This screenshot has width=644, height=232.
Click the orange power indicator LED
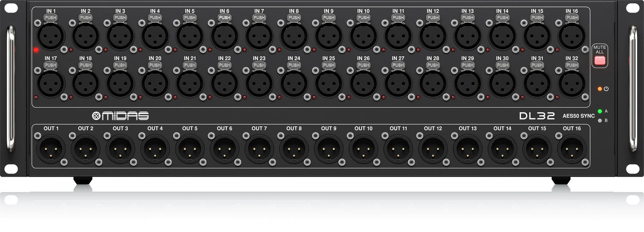[x=600, y=89]
